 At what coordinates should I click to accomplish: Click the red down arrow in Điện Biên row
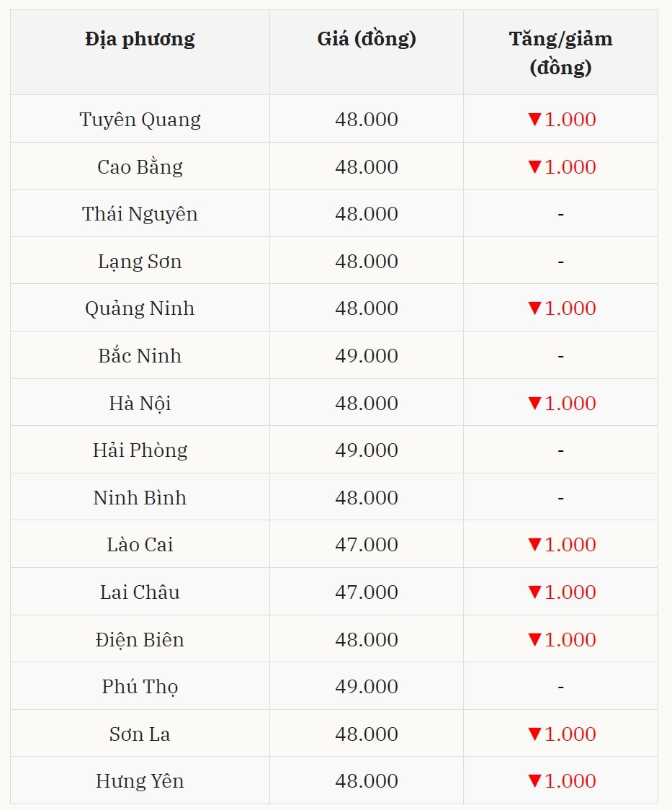[534, 640]
